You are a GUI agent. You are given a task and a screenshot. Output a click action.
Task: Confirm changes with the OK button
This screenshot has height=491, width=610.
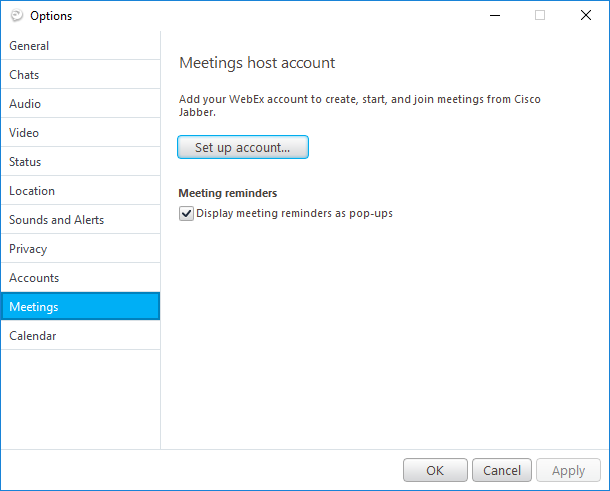(435, 470)
